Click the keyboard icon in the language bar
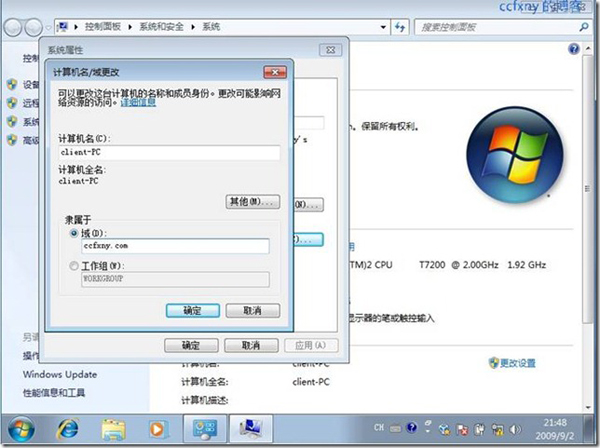This screenshot has height=448, width=600. pos(396,428)
